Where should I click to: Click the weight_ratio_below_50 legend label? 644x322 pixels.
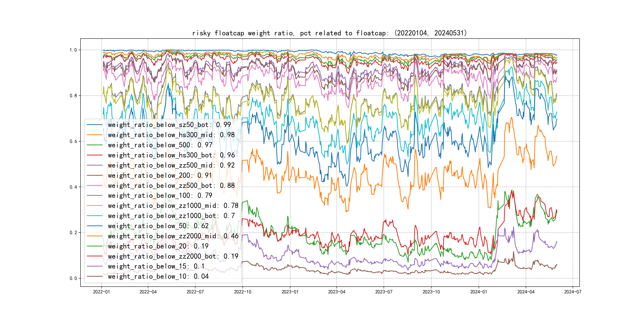[x=158, y=226]
